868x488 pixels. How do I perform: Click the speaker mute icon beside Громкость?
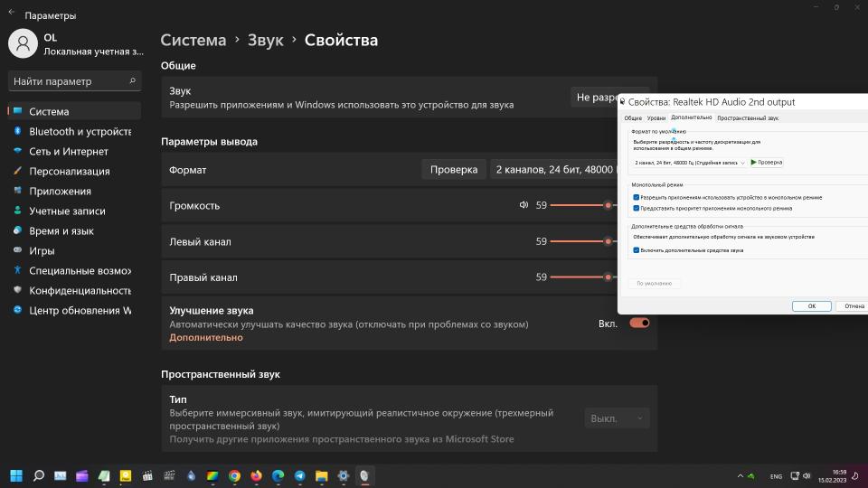(524, 205)
